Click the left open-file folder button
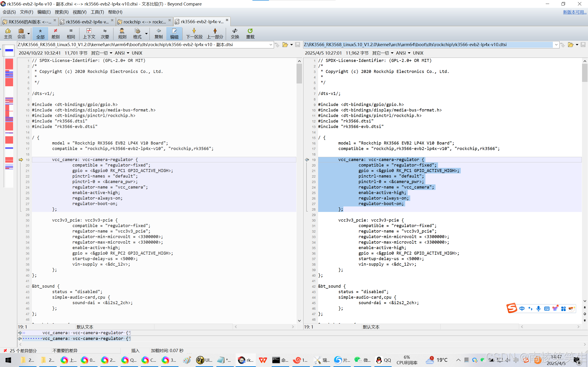588x367 pixels. 285,45
